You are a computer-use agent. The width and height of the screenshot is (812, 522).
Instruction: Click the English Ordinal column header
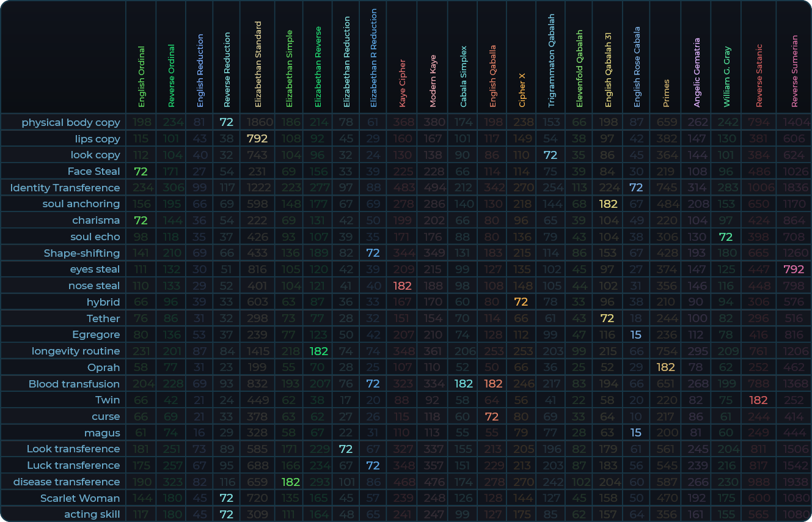coord(141,76)
